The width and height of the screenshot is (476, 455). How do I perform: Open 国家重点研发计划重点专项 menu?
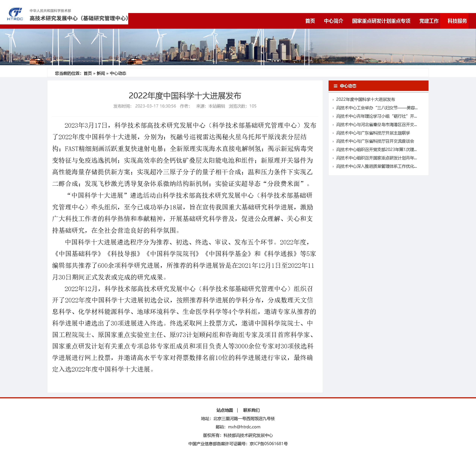[381, 21]
